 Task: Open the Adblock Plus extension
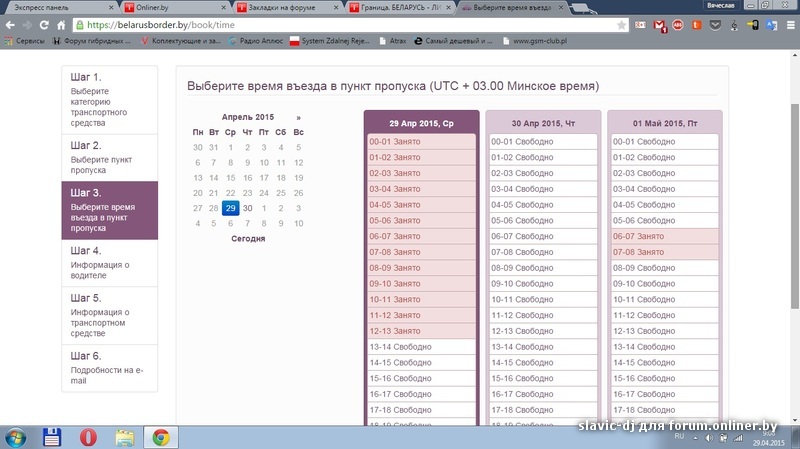click(678, 25)
